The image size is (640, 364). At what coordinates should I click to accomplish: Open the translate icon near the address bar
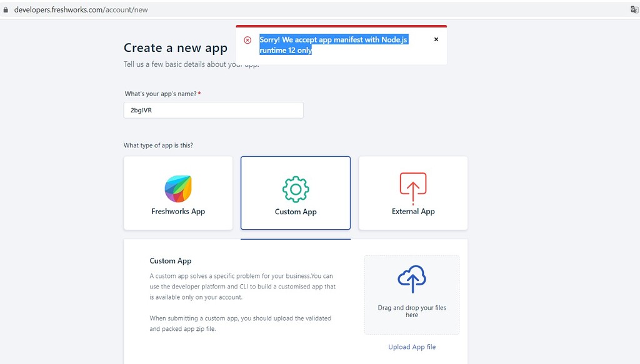pyautogui.click(x=633, y=10)
